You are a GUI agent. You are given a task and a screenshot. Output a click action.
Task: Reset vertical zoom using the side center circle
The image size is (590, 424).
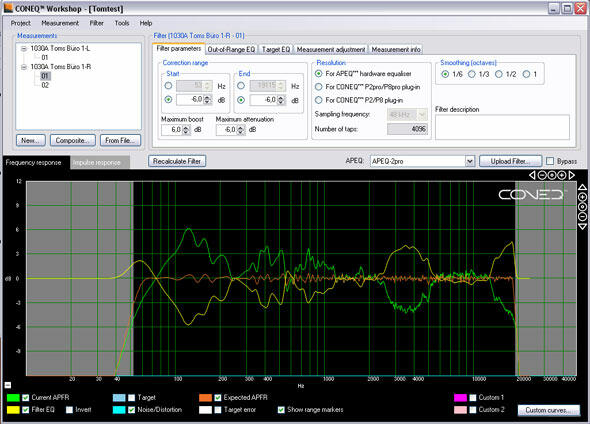pos(582,207)
